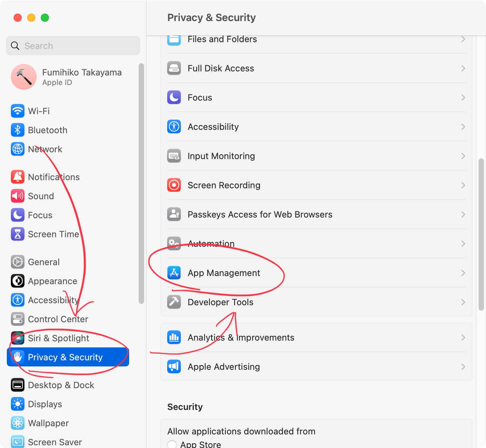Click the sidebar Focus moon icon
This screenshot has width=486, height=448.
point(18,215)
